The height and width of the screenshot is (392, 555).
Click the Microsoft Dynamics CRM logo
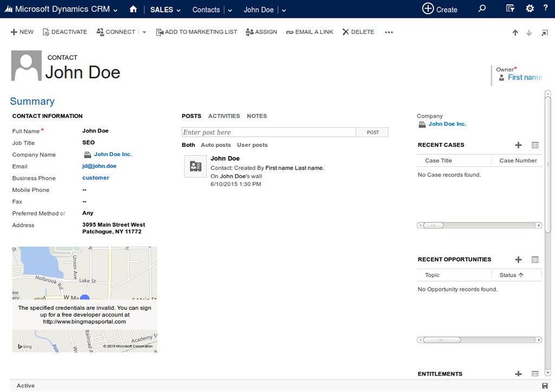(x=9, y=9)
